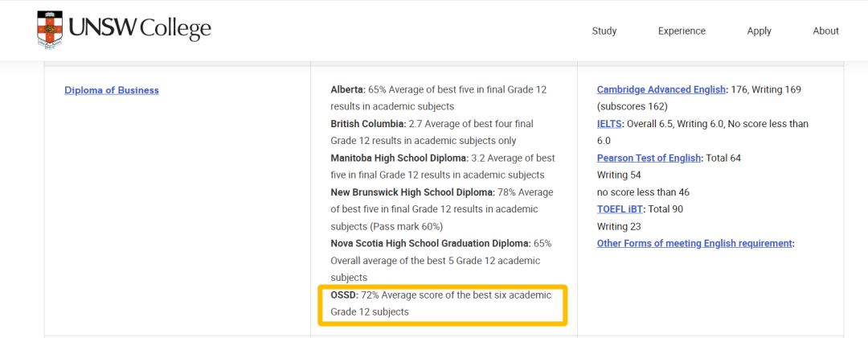Open the Study menu
This screenshot has width=868, height=338.
click(x=604, y=31)
